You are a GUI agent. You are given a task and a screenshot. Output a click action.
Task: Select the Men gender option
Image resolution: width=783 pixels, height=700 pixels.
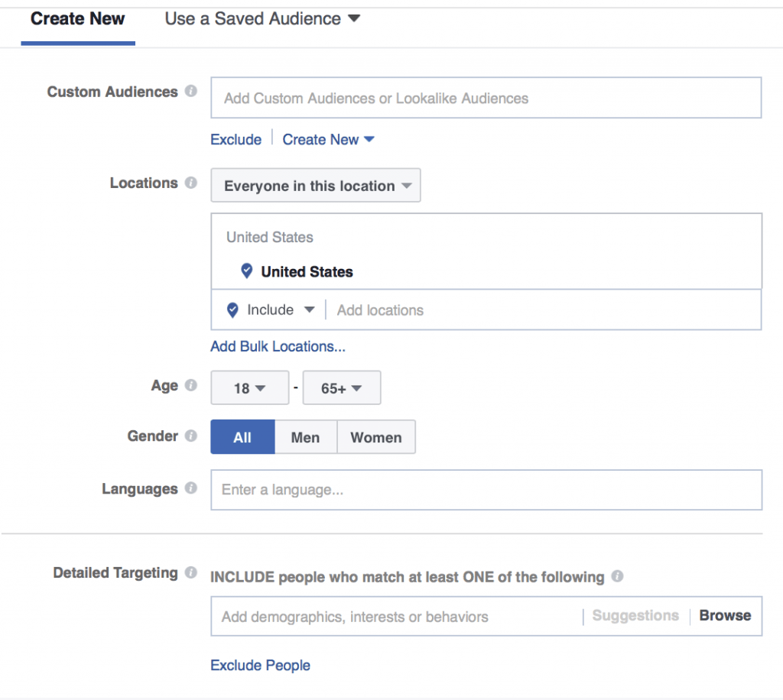306,437
